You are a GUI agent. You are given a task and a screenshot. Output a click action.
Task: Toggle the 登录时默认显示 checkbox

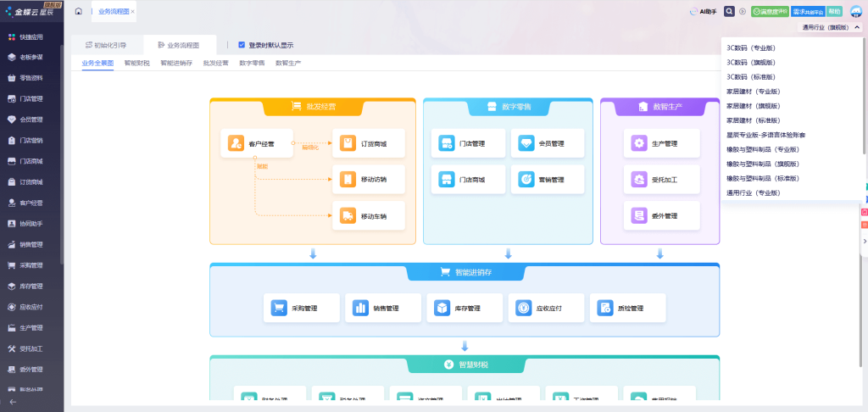click(242, 45)
